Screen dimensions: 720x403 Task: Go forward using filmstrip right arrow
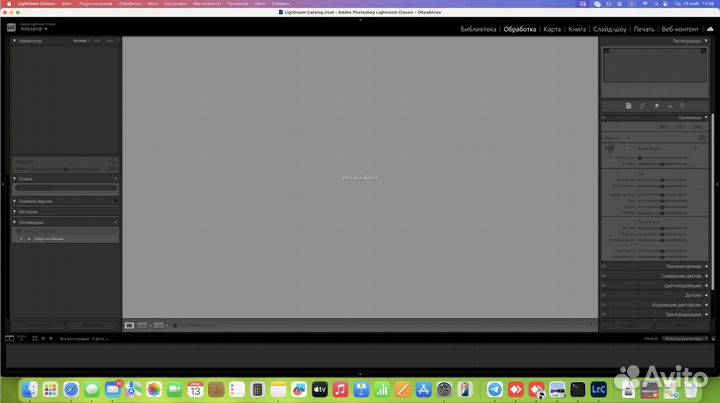pyautogui.click(x=51, y=338)
